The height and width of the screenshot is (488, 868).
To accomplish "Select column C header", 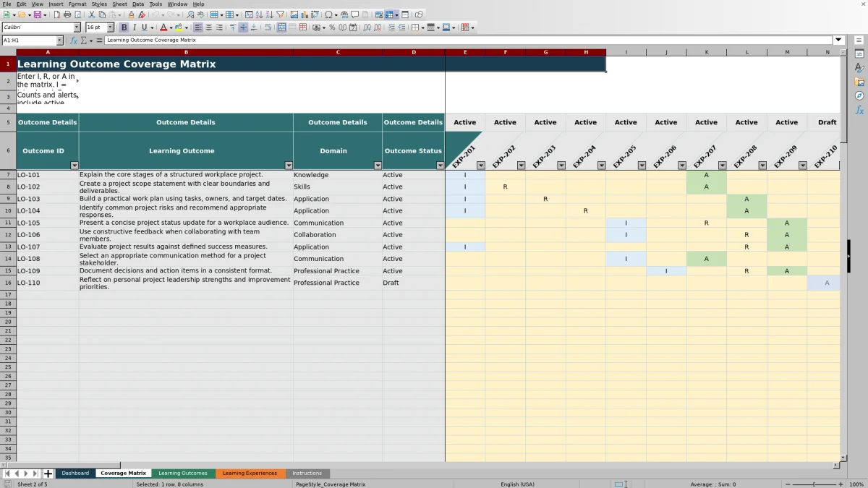I will tap(338, 52).
